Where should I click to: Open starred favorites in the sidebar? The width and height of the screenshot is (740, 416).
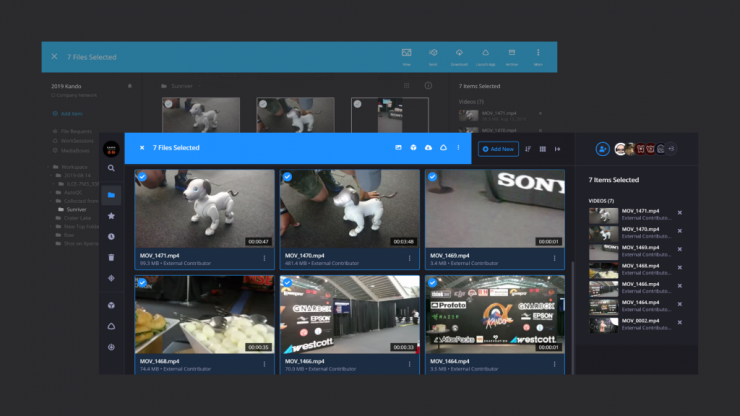click(x=111, y=216)
